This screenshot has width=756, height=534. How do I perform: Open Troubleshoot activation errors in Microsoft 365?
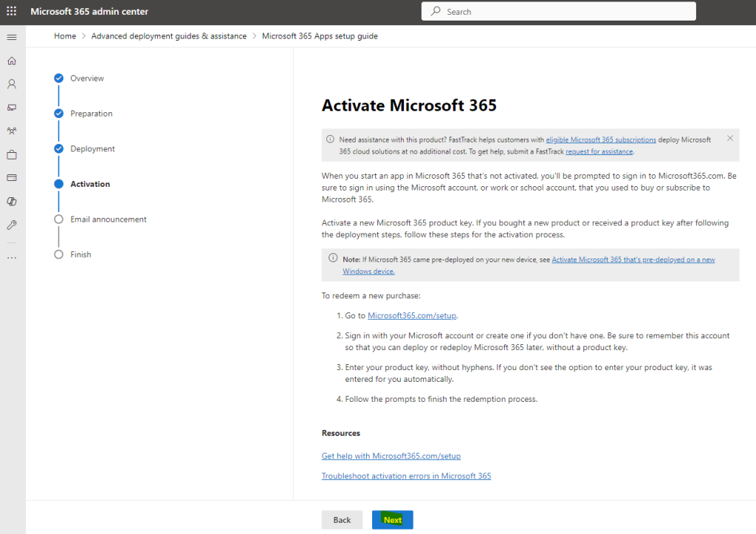tap(407, 476)
